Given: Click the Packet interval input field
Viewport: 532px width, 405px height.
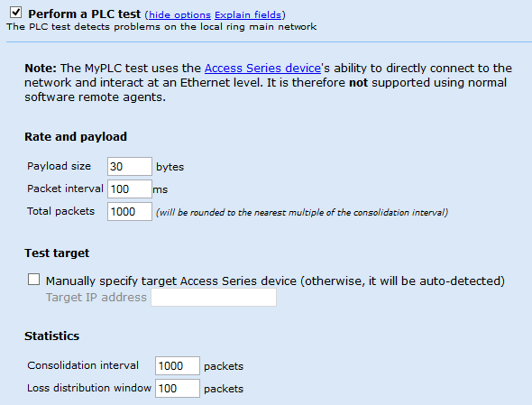Looking at the screenshot, I should (130, 189).
